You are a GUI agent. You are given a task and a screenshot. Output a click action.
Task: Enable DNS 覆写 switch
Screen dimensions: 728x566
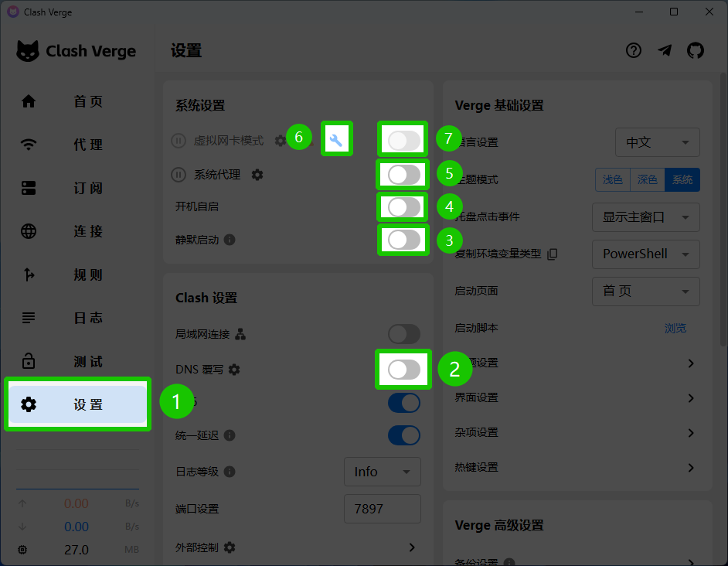point(404,370)
